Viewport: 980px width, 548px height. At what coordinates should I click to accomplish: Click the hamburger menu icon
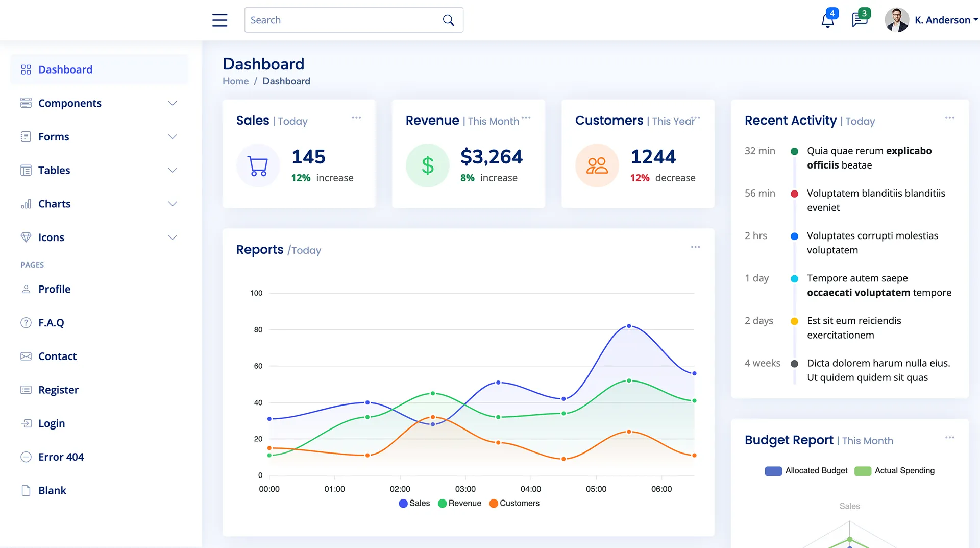219,20
